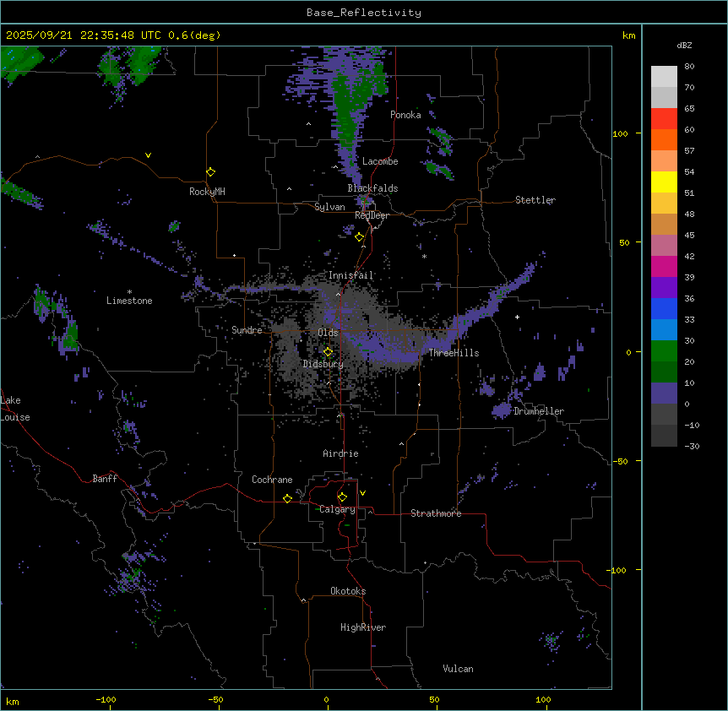Image resolution: width=728 pixels, height=711 pixels.
Task: Click the Base_Reflectivity title bar
Action: click(x=363, y=13)
